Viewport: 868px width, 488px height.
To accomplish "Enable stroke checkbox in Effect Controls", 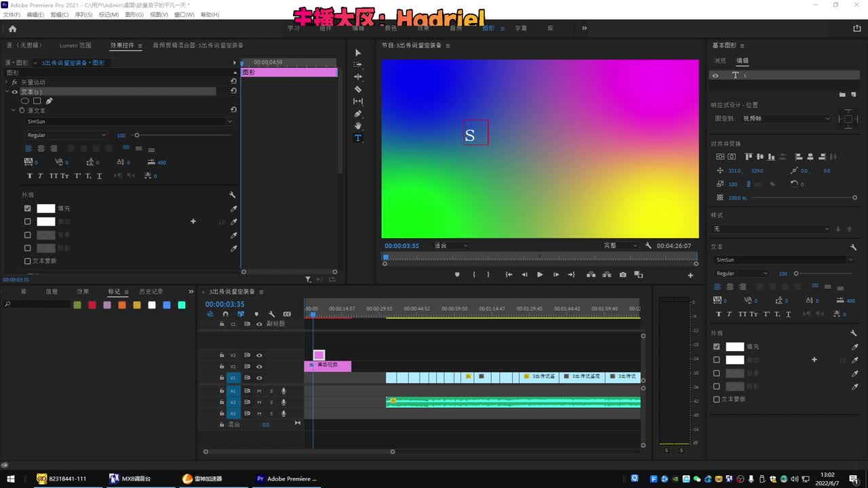I will [x=27, y=222].
